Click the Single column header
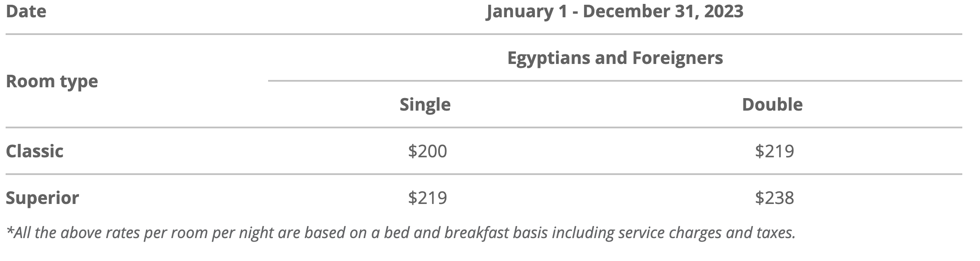 coord(425,105)
